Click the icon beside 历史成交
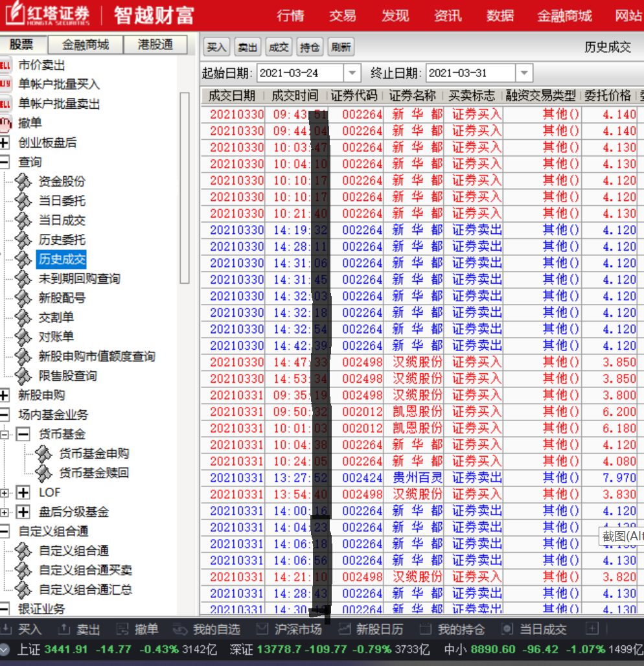The height and width of the screenshot is (666, 644). coord(23,260)
